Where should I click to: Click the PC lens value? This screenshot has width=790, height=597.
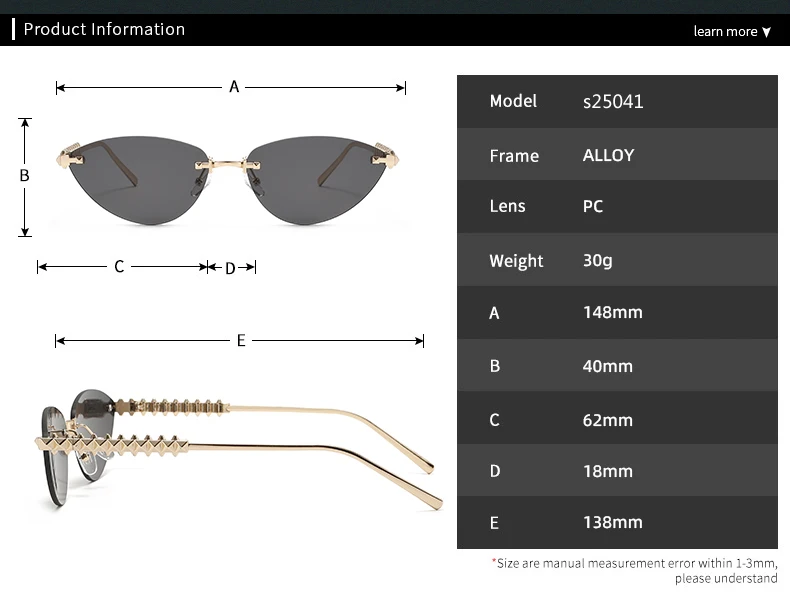(x=592, y=206)
